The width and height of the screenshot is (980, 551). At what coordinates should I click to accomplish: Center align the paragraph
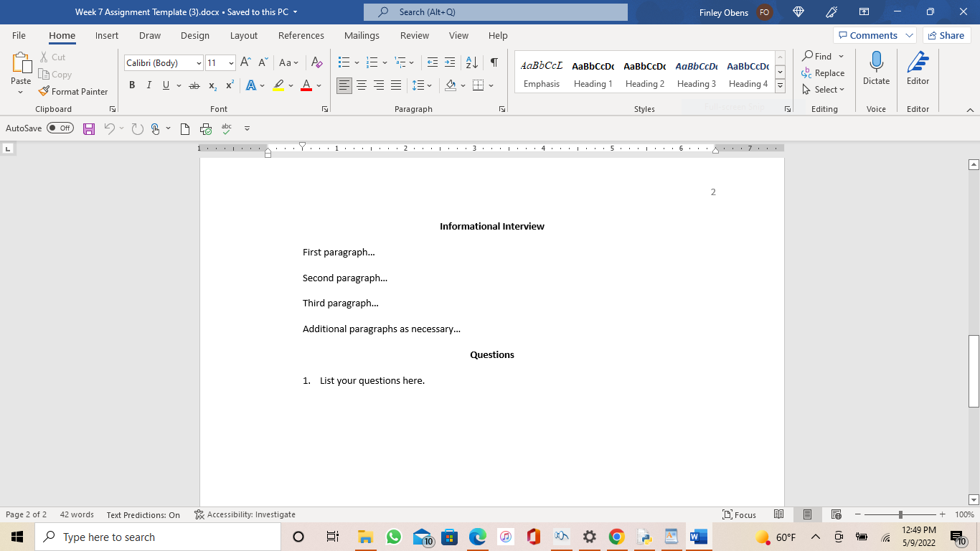pos(362,85)
